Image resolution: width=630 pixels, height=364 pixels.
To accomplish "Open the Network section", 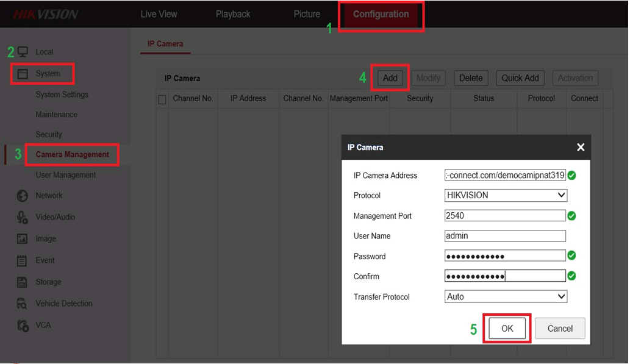I will pyautogui.click(x=49, y=196).
